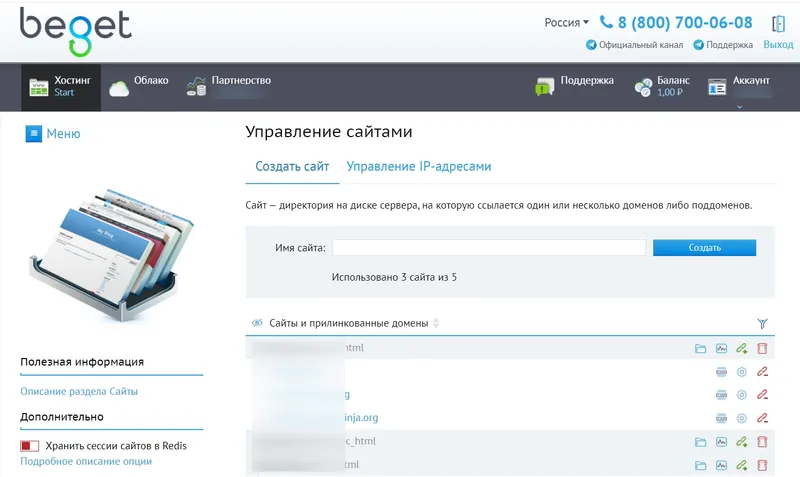800x477 pixels.
Task: View load graph for the first site row
Action: tap(721, 348)
